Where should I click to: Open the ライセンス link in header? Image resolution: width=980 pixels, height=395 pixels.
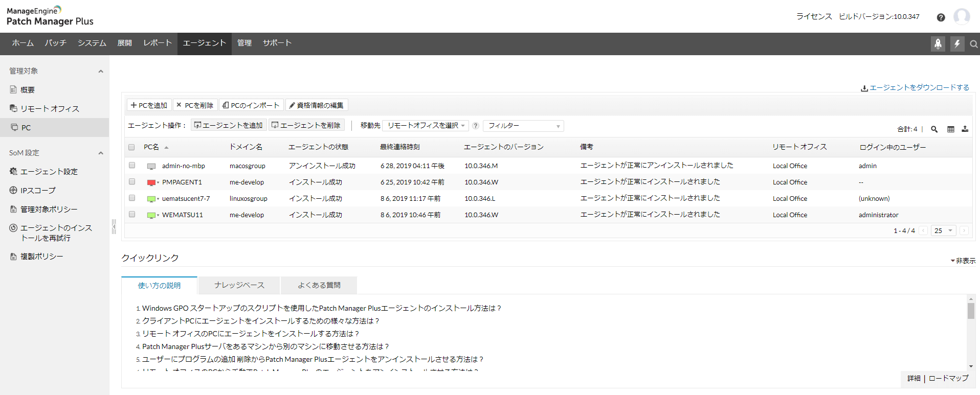tap(814, 17)
